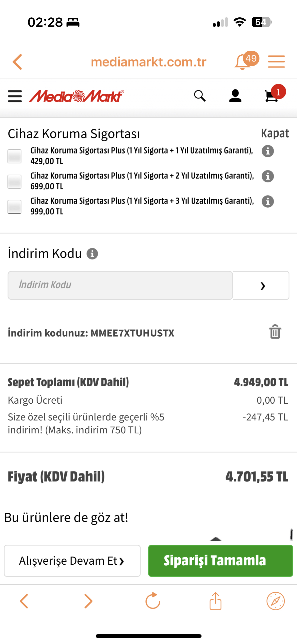
Task: Focus the İndirim Kodu input field
Action: click(120, 285)
